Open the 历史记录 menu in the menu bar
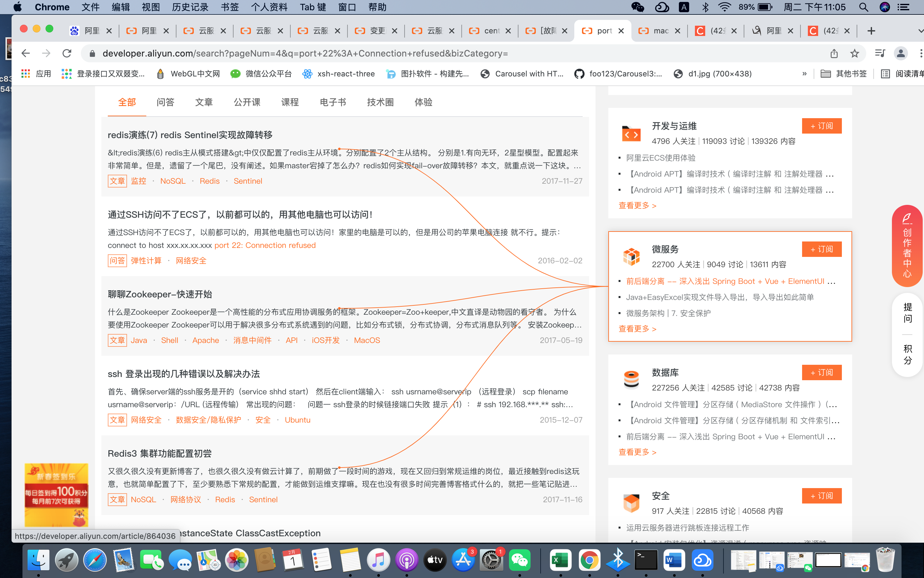This screenshot has height=578, width=924. (x=190, y=7)
